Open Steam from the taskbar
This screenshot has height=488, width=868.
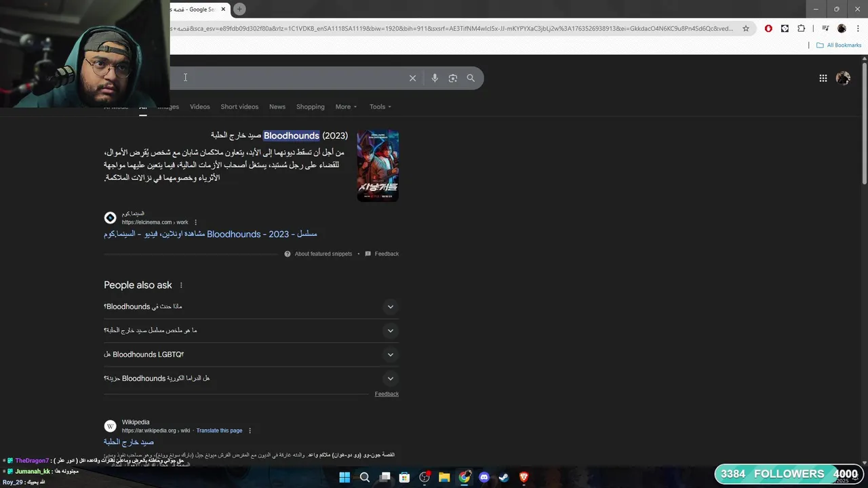pos(504,477)
